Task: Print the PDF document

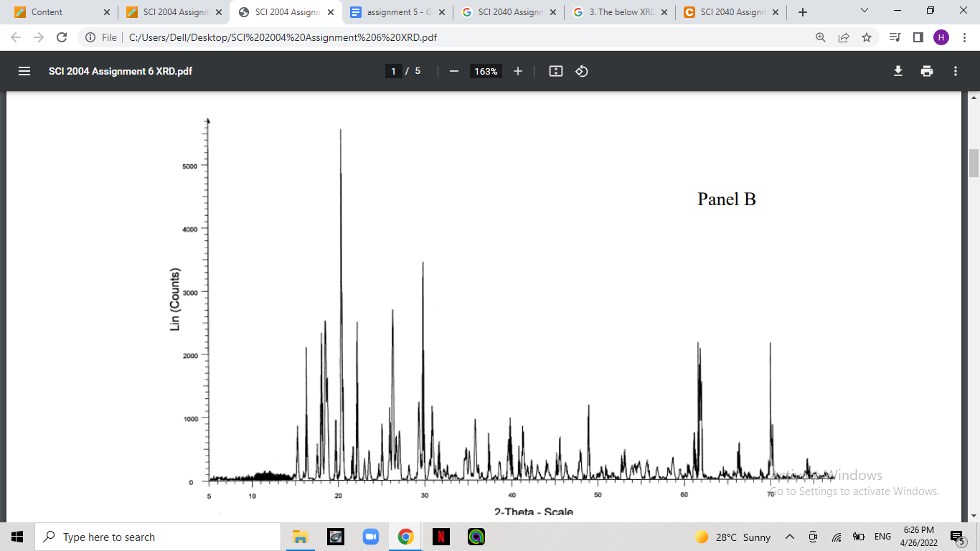Action: [x=927, y=71]
